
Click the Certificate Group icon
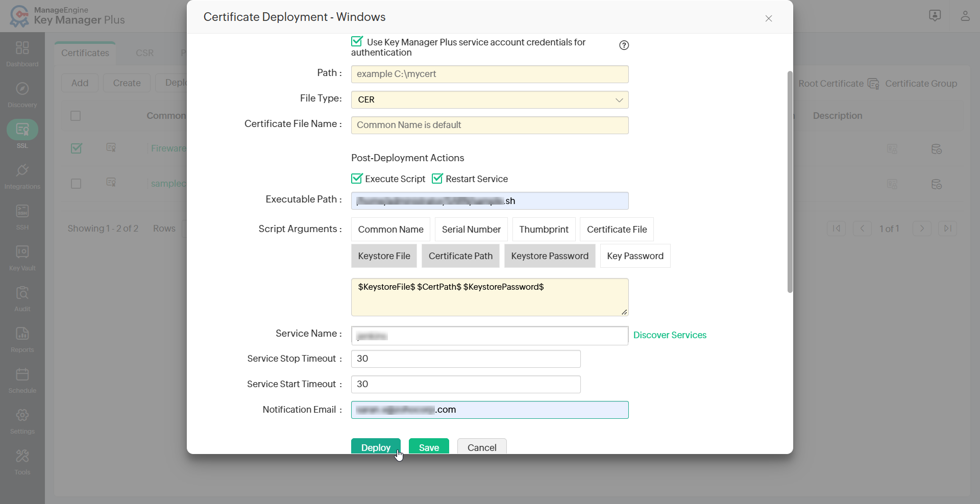pos(873,84)
